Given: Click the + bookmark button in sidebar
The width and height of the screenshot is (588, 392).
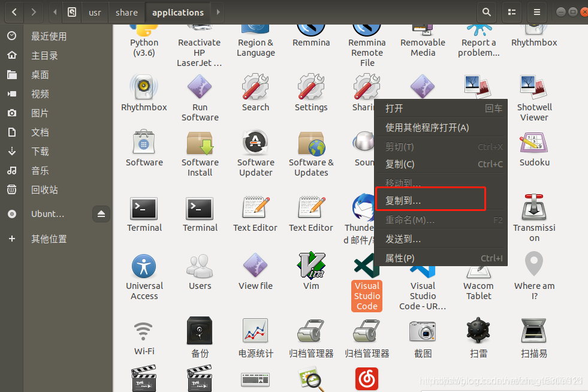Looking at the screenshot, I should 11,239.
